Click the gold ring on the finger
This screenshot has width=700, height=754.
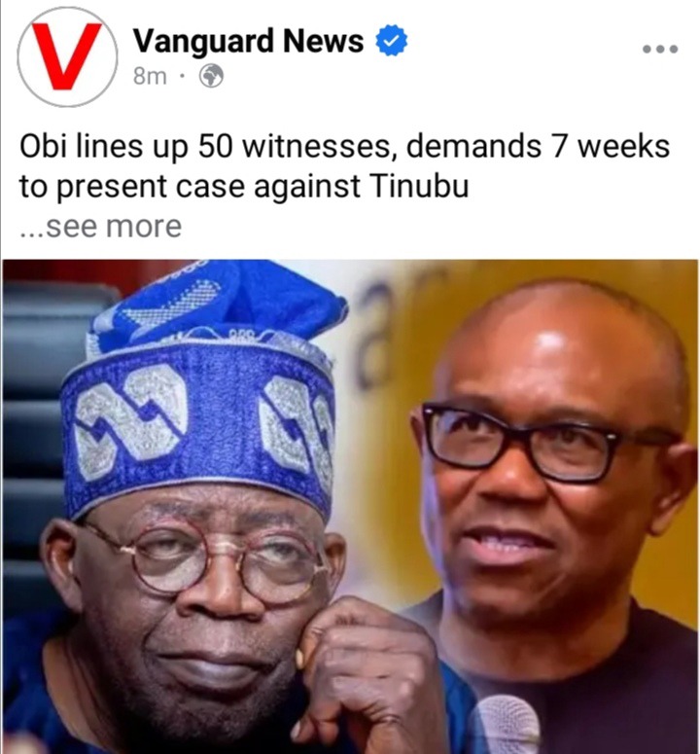pyautogui.click(x=300, y=659)
